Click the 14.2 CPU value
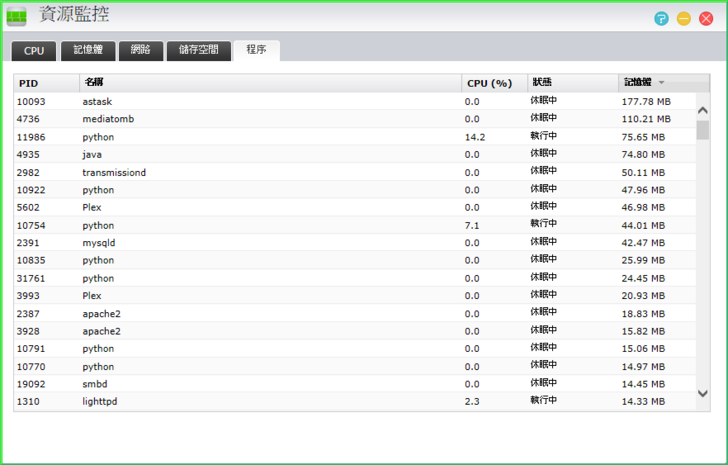 (474, 137)
